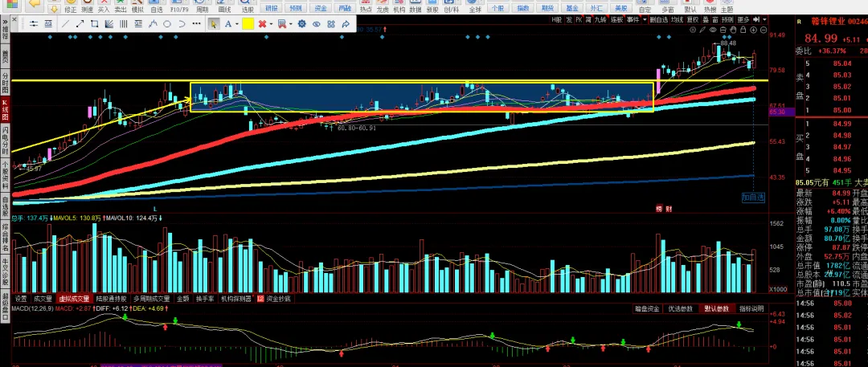Image resolution: width=868 pixels, height=367 pixels.
Task: Click the 设置 settings tab under volume
Action: [x=21, y=299]
